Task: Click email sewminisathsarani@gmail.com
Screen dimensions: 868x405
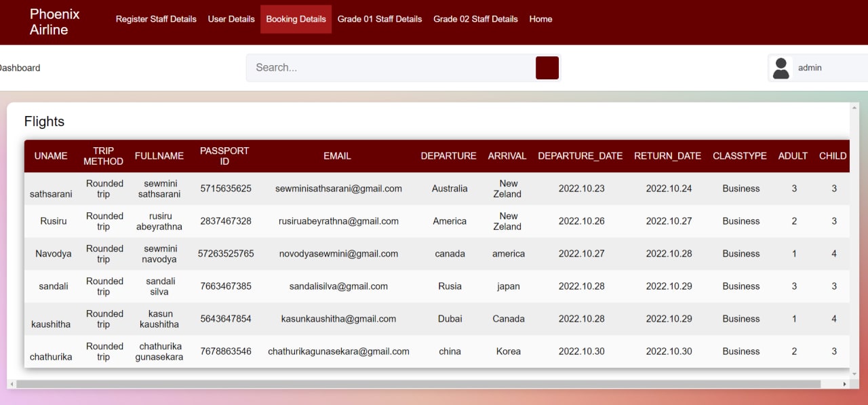Action: pyautogui.click(x=338, y=189)
